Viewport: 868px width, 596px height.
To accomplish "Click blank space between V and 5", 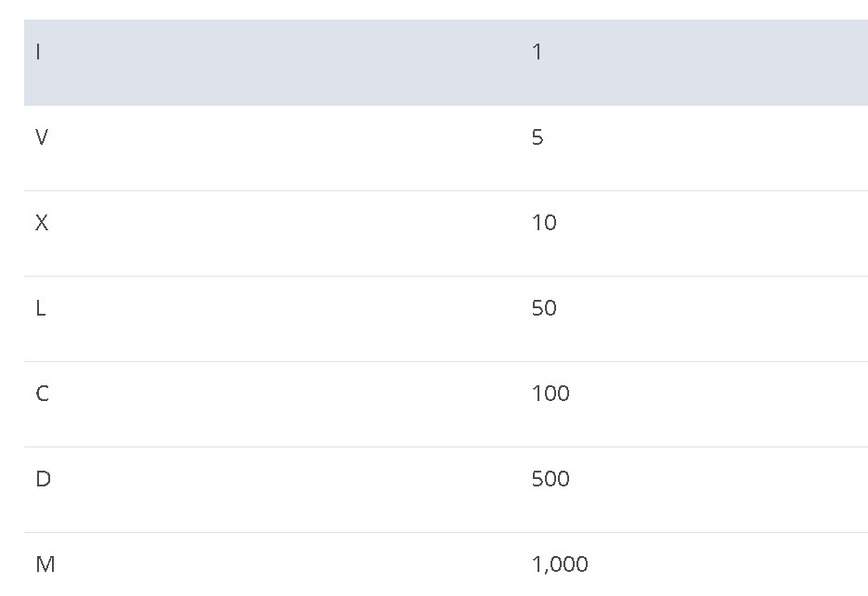I will 277,149.
